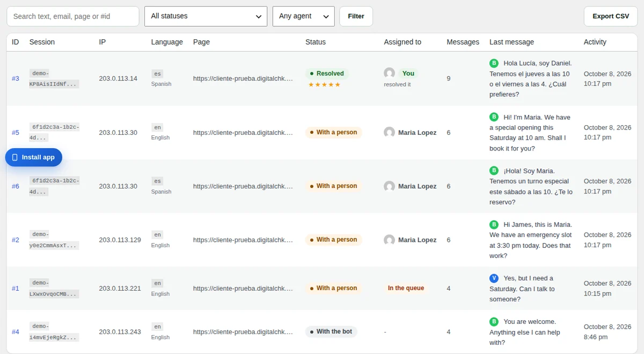Click the green B badge before "Hola Lucía"

494,63
